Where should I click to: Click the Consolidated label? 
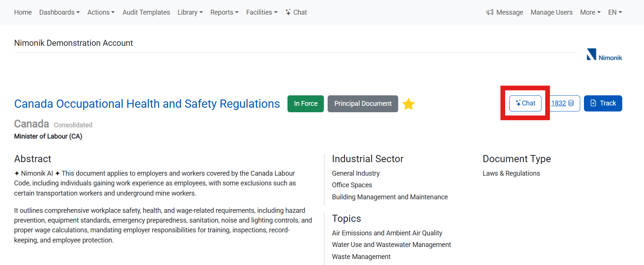click(x=73, y=125)
